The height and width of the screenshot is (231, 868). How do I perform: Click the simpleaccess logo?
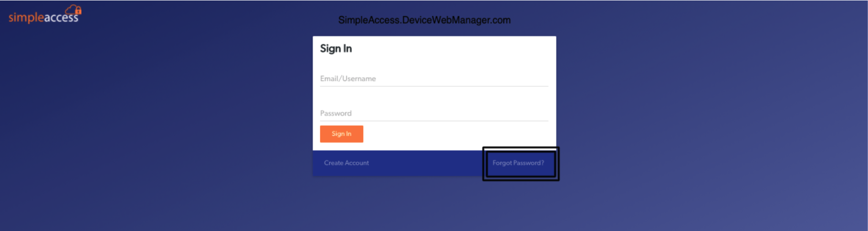tap(45, 14)
